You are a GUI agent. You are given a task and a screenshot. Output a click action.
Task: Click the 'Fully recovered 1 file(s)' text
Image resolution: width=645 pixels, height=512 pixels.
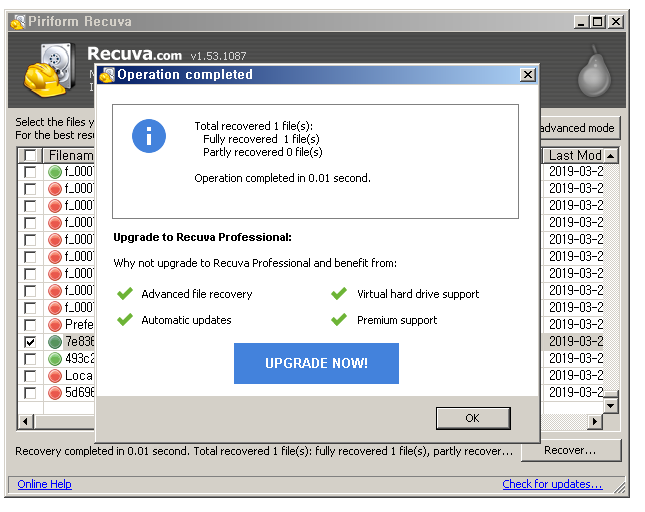click(261, 139)
